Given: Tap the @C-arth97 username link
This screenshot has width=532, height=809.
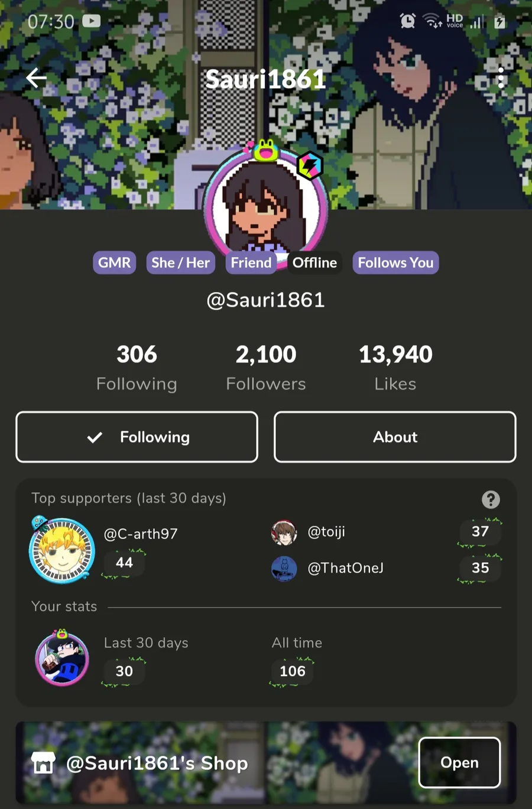Looking at the screenshot, I should pos(141,534).
